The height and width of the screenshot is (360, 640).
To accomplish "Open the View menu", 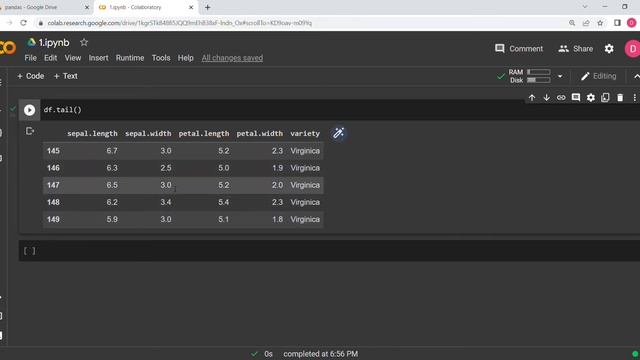I will tap(73, 58).
